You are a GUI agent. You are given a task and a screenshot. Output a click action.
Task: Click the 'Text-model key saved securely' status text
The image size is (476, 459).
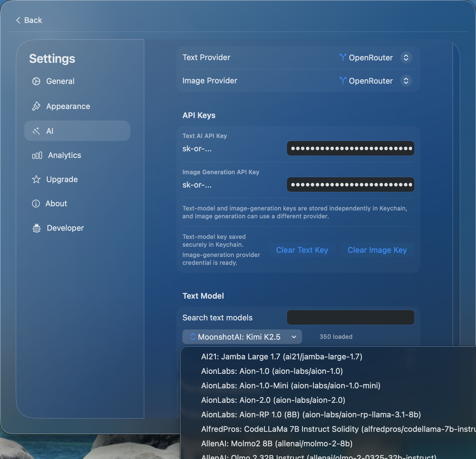coord(214,241)
